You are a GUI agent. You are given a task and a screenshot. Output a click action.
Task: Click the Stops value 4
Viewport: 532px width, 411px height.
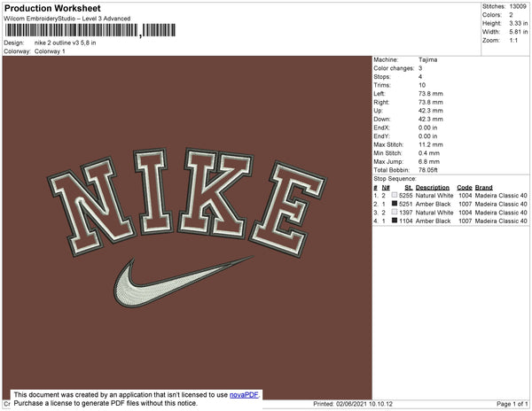pos(420,76)
